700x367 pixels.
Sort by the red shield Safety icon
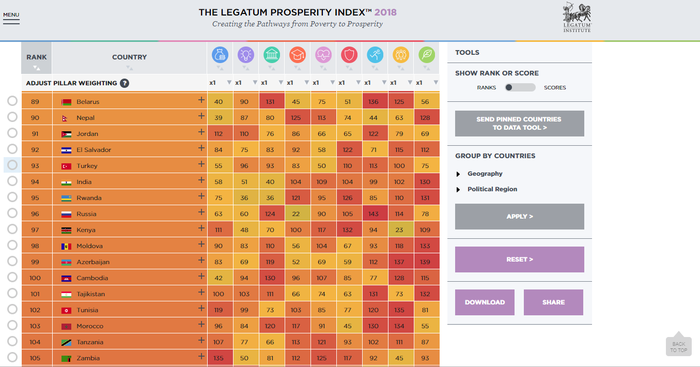point(349,55)
